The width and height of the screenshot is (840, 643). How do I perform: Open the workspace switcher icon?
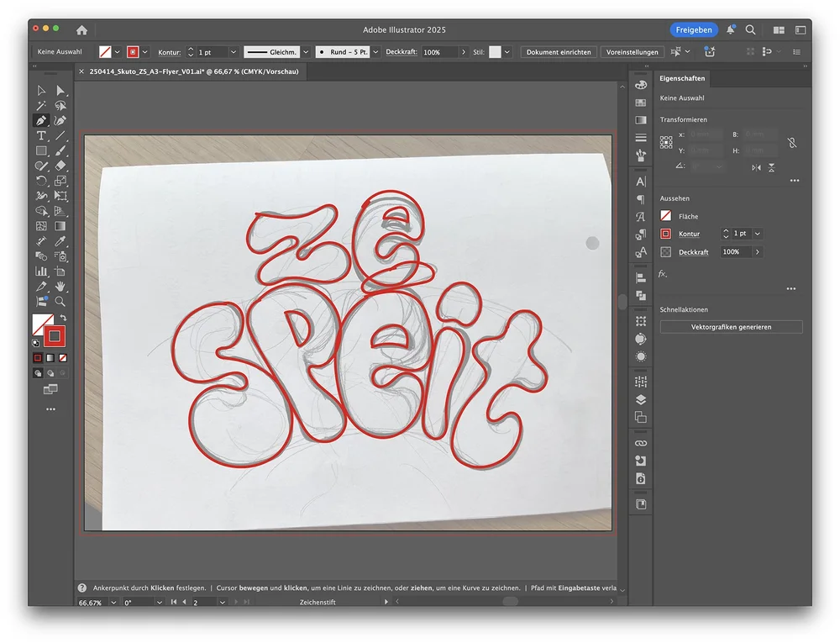(x=779, y=30)
